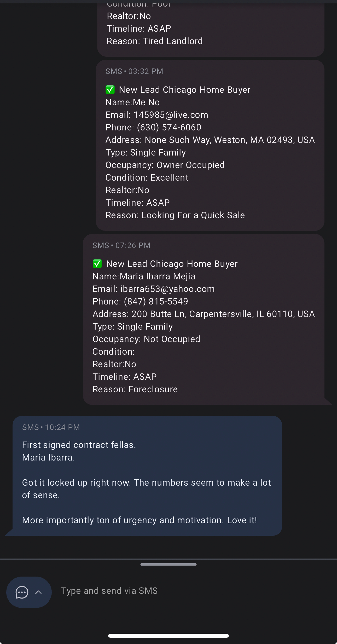Tap green checkmark in 07:26 PM message
Screen dimensions: 337x644
click(97, 264)
